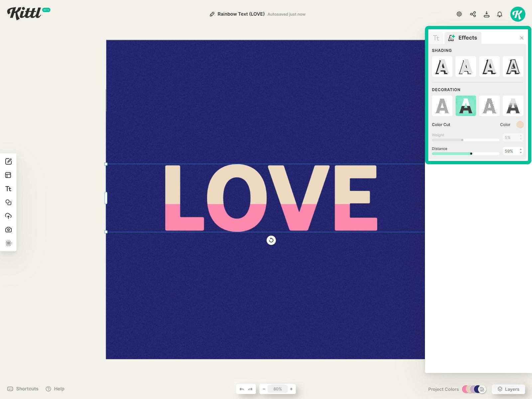The width and height of the screenshot is (532, 399).
Task: Open the Photos camera tool
Action: point(9,230)
